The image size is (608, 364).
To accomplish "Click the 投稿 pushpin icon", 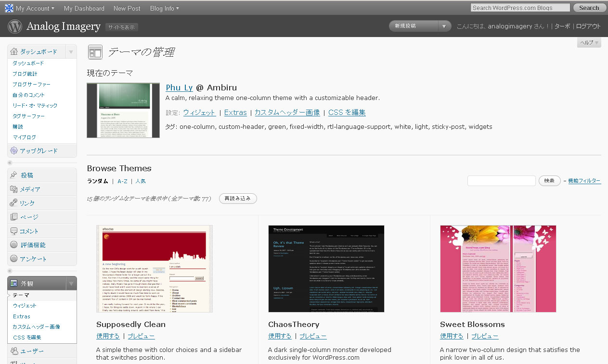I will coord(14,175).
